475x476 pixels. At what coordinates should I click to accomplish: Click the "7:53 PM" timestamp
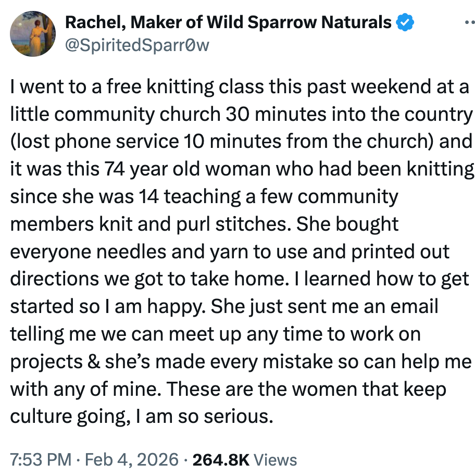[40, 460]
